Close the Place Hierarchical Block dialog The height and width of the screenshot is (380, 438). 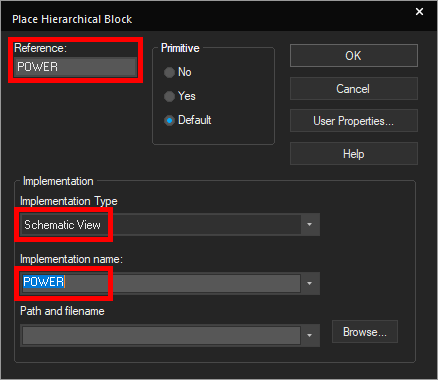click(419, 12)
